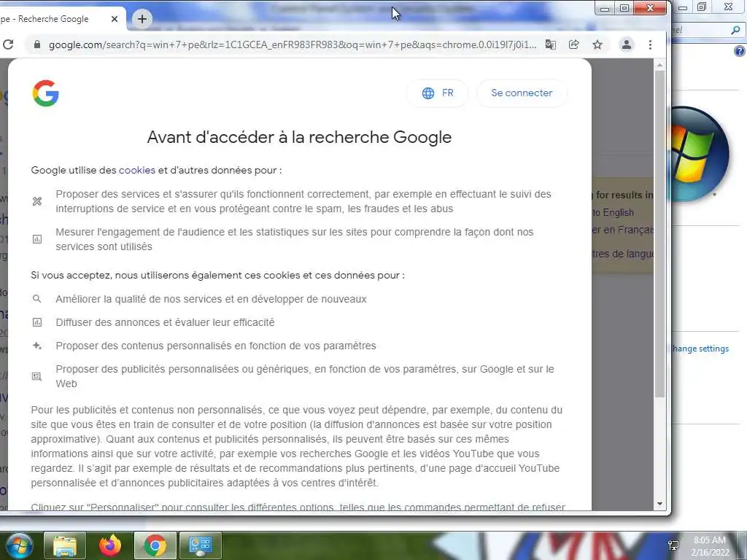747x560 pixels.
Task: Open a new Chrome tab
Action: tap(142, 19)
